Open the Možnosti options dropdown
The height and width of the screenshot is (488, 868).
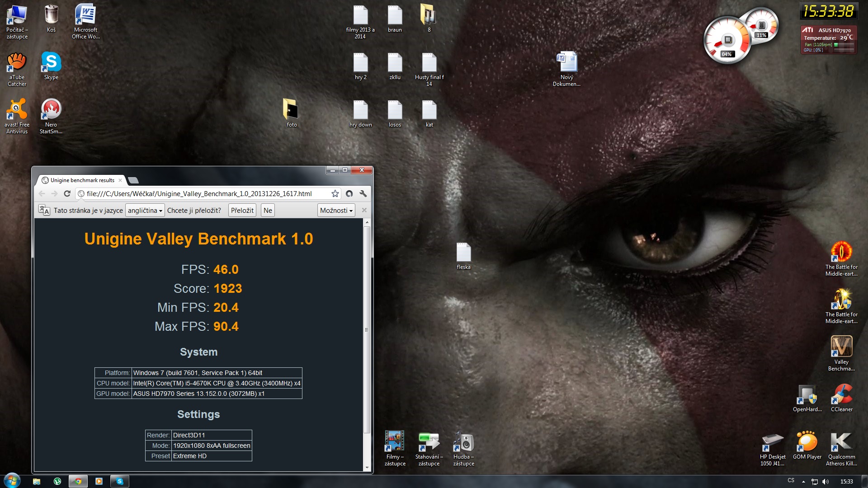[336, 211]
